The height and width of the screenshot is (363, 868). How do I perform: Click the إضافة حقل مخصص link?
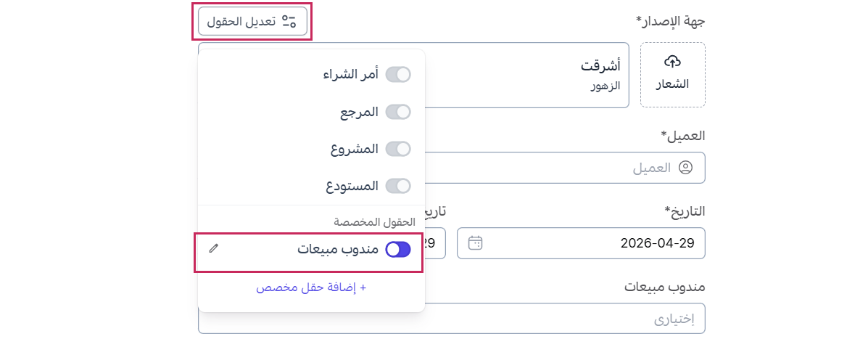coord(311,287)
